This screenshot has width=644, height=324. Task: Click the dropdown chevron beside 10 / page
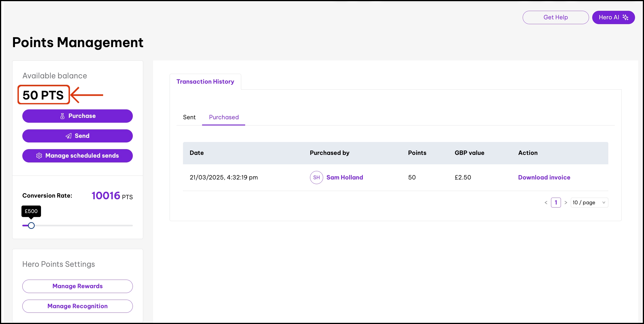click(x=604, y=202)
